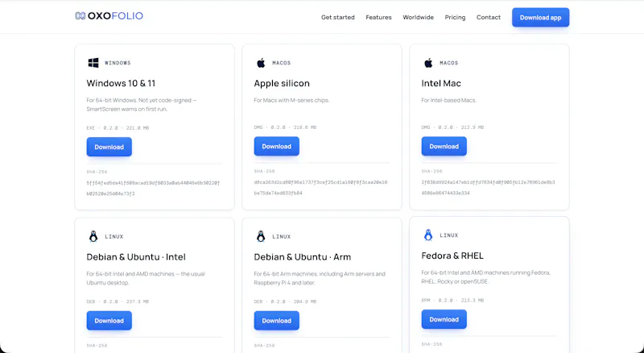Click 'For Macs with M-series chips.' text
This screenshot has width=644, height=353.
tap(291, 100)
